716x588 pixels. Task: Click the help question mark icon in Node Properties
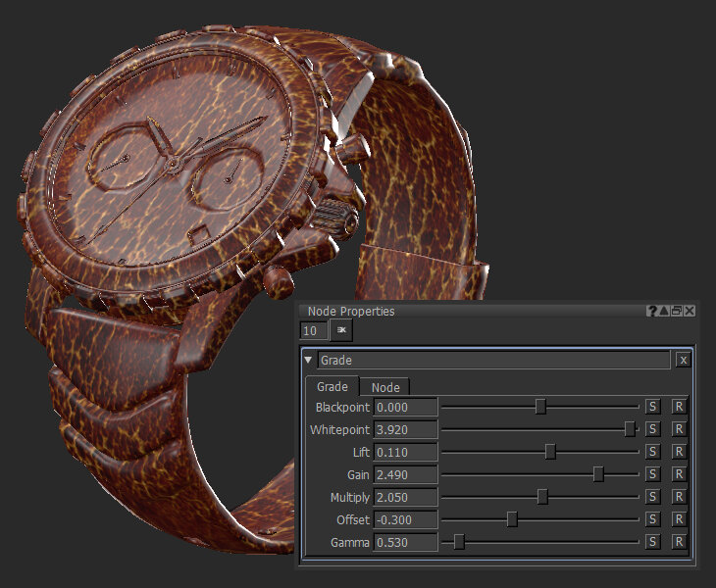point(652,311)
